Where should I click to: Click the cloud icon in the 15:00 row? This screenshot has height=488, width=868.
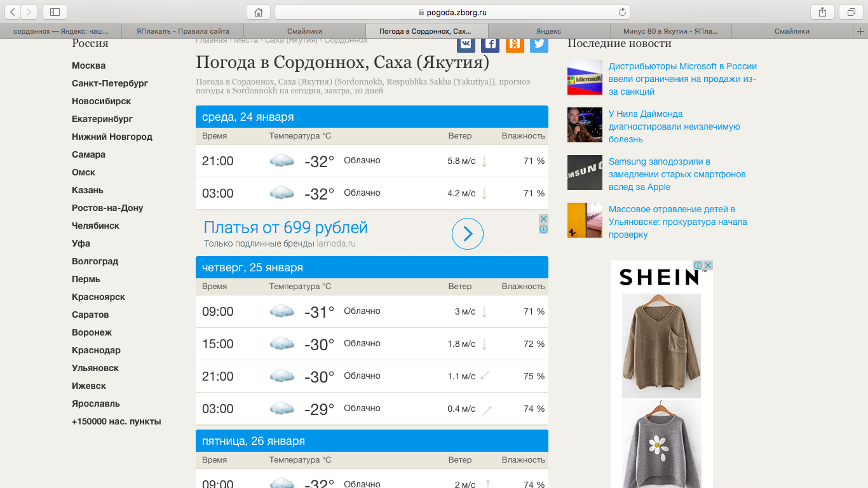tap(282, 344)
